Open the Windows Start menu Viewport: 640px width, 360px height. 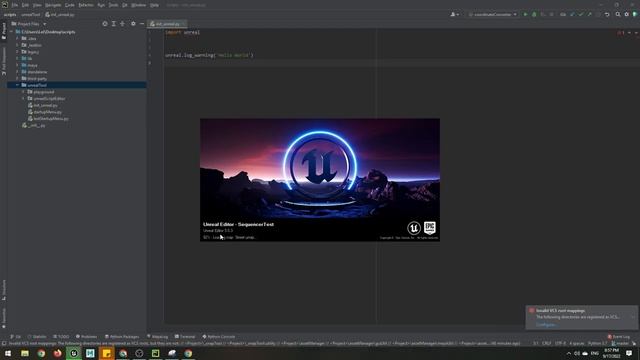click(x=8, y=353)
